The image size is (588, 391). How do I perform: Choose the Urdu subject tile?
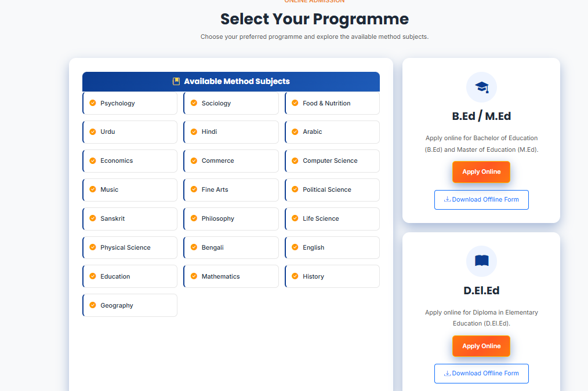pos(130,132)
